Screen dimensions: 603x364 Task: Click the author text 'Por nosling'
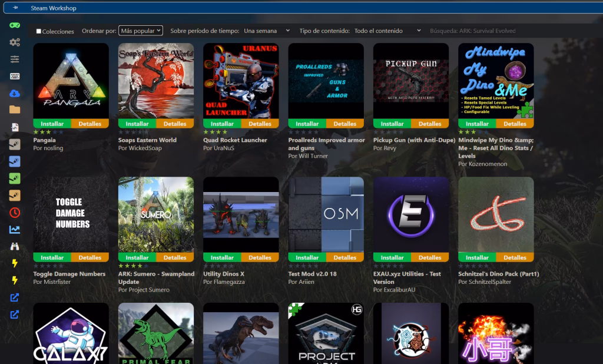click(x=48, y=148)
